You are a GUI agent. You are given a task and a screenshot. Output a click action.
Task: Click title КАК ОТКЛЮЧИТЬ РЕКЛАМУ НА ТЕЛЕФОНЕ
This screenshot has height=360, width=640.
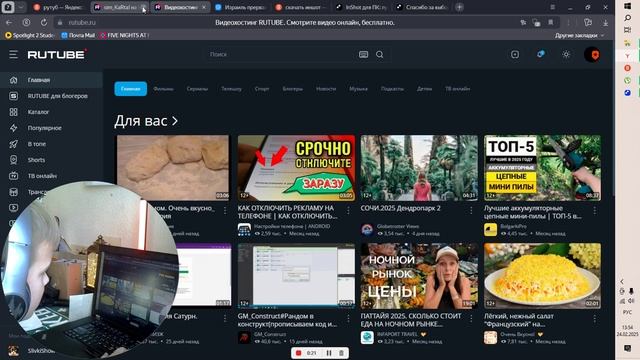(287, 212)
